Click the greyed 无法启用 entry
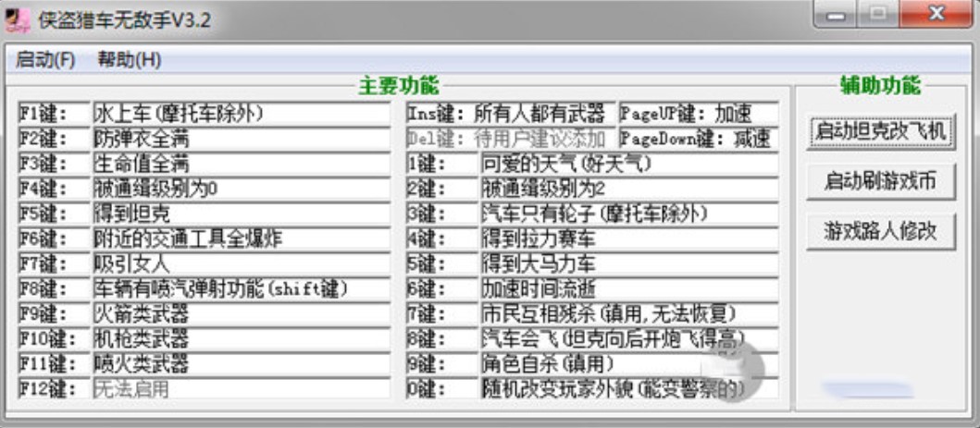This screenshot has width=980, height=428. click(x=242, y=388)
